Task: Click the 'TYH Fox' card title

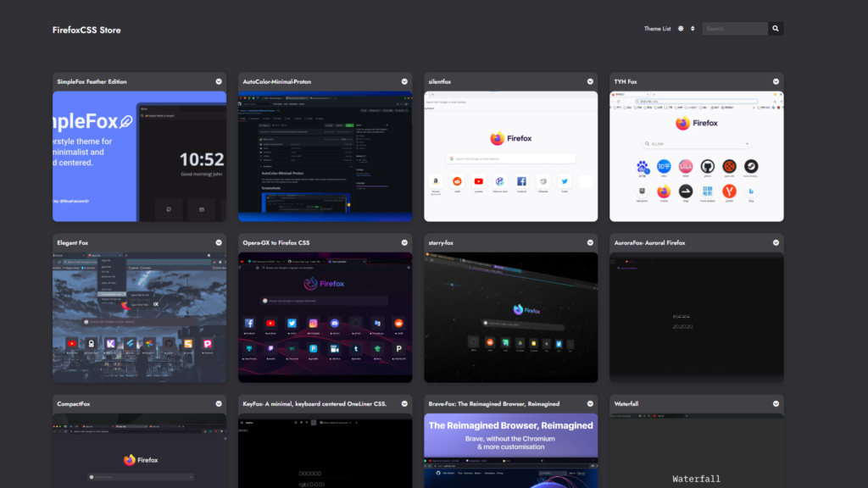Action: [x=626, y=82]
